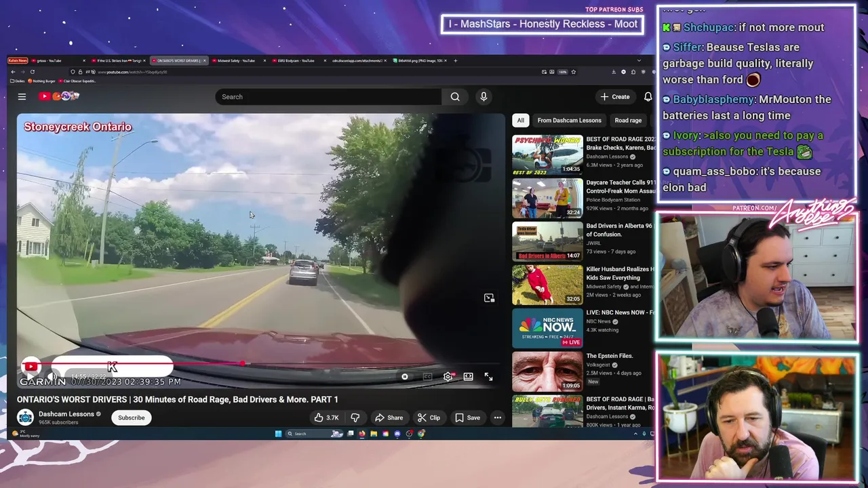Dislike the video with the thumbs down

355,418
